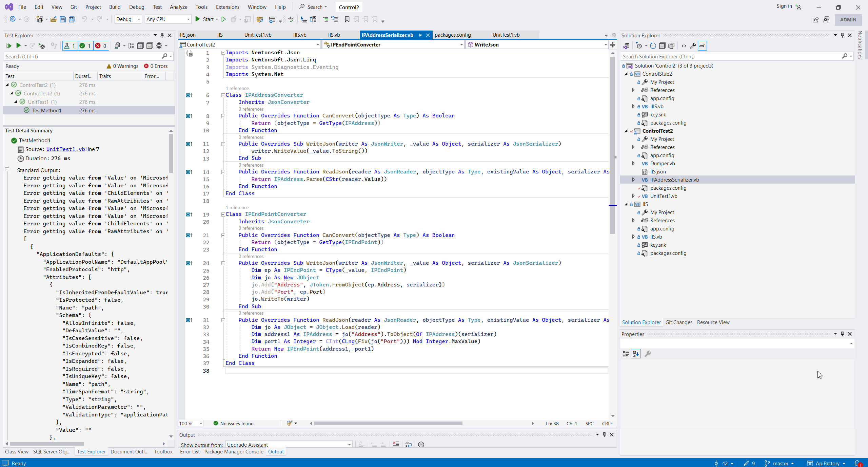The image size is (868, 467).
Task: Open Test Explorer settings gear icon
Action: 159,45
